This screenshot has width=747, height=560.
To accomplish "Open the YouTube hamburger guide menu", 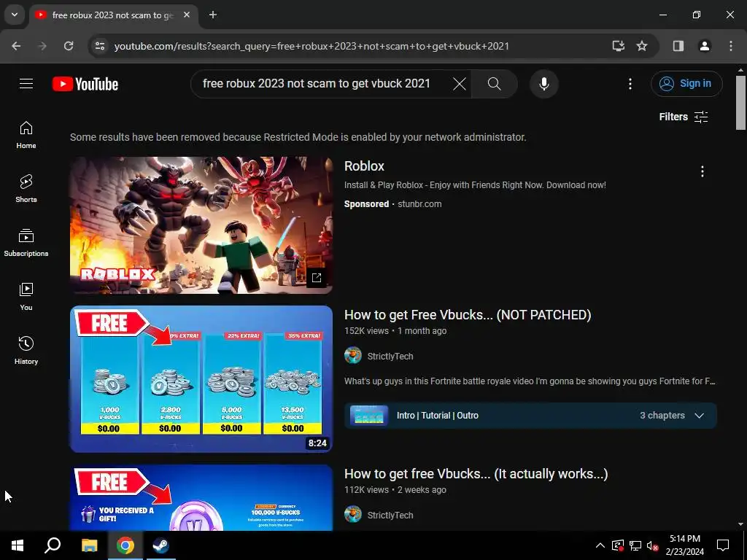I will point(26,84).
